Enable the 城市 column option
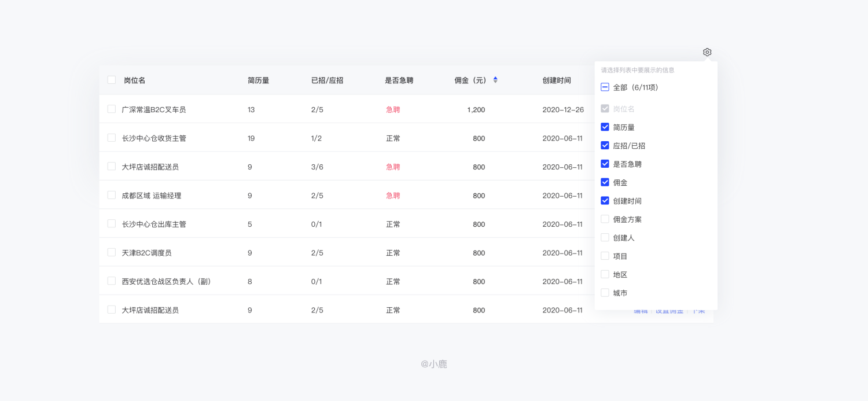The height and width of the screenshot is (401, 868). 605,293
